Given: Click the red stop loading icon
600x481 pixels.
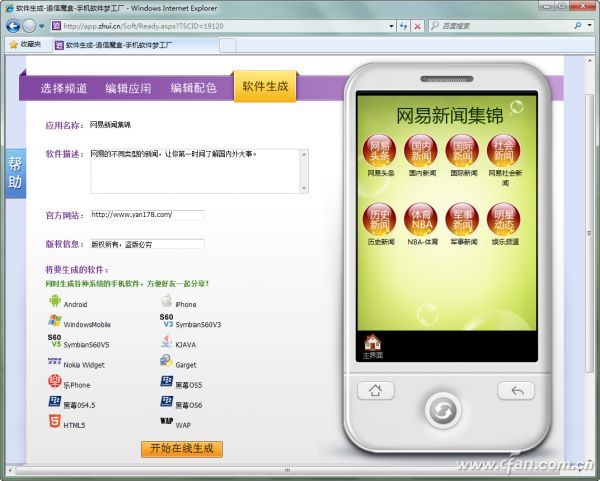Looking at the screenshot, I should (x=417, y=26).
